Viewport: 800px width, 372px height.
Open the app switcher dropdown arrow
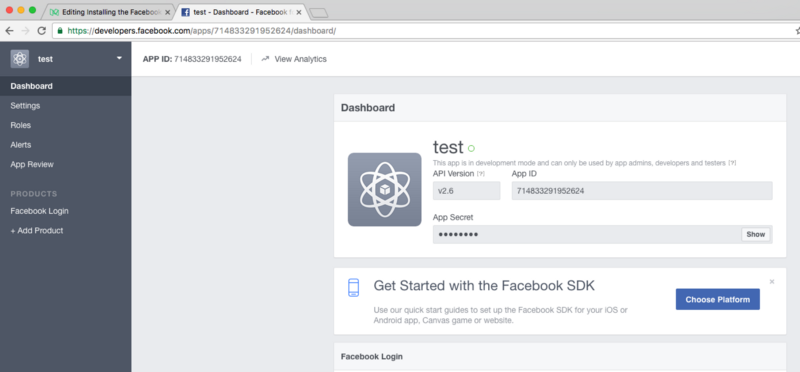[x=119, y=58]
